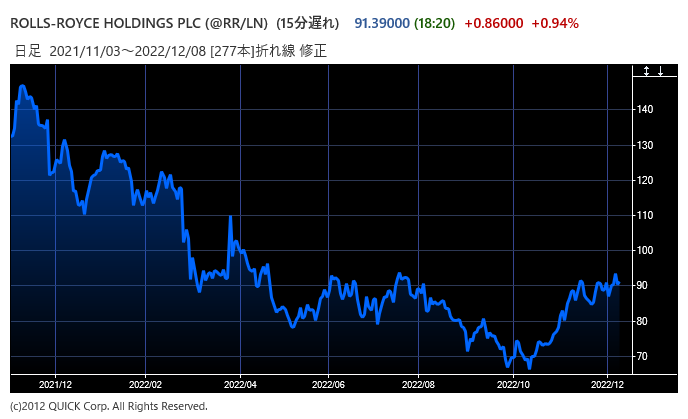Viewport: 688px width, 419px height.
Task: Click the 2022/04 date axis label
Action: coord(240,385)
